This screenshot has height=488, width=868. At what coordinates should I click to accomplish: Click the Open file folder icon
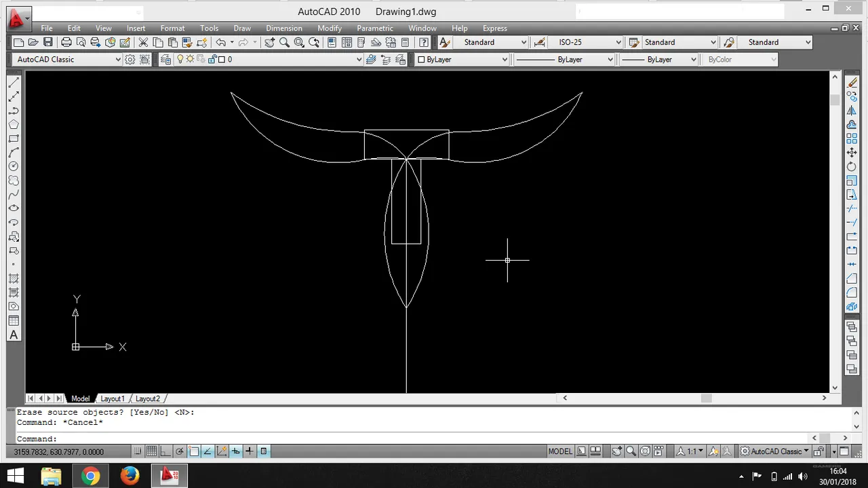click(x=33, y=42)
